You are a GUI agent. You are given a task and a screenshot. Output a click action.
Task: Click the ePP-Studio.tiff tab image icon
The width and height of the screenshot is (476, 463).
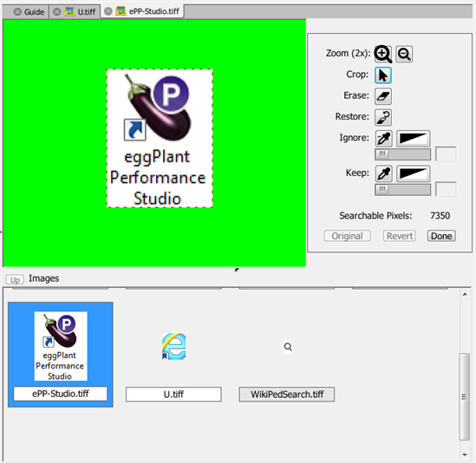pos(121,11)
